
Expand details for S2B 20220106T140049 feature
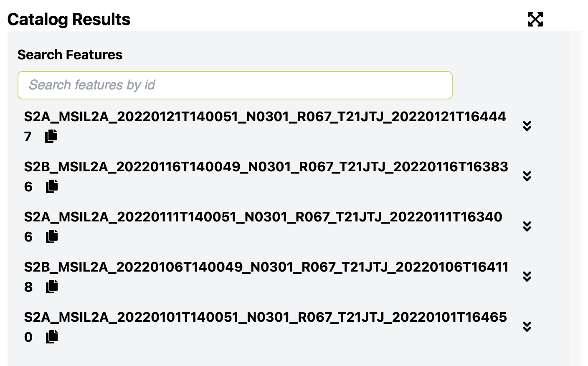527,277
